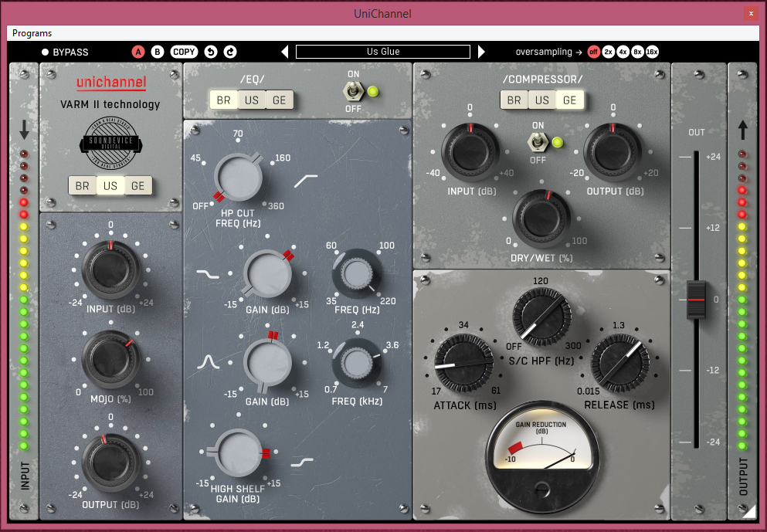Screen dimensions: 767x532
Task: Click the INPUT (dB) knob in left panel
Action: click(x=110, y=269)
